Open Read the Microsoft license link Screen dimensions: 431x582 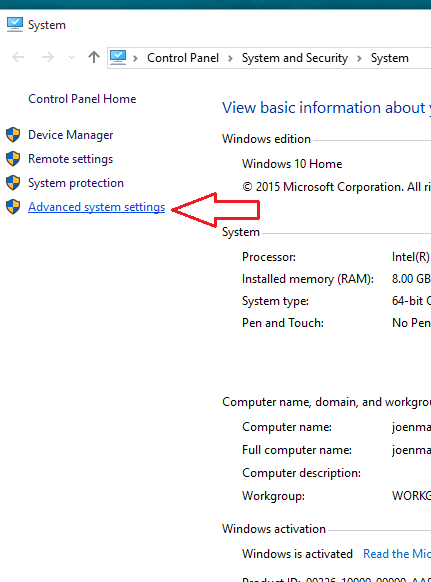point(397,554)
